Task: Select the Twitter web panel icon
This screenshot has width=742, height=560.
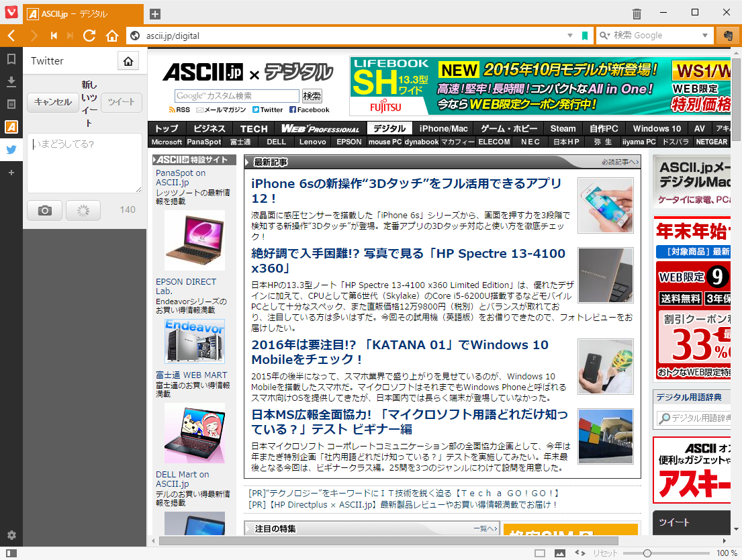Action: click(11, 150)
